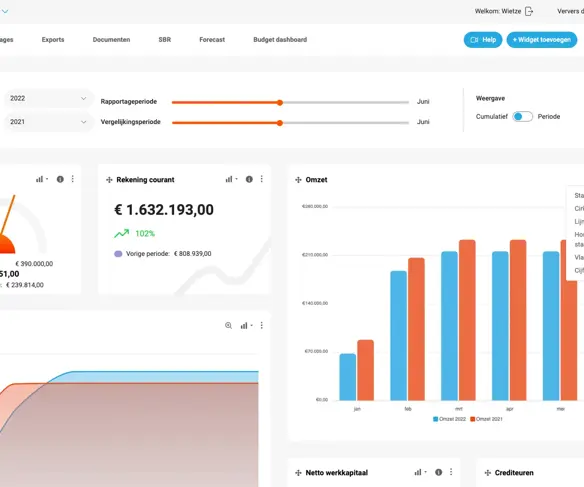Expand the 2022 year dropdown
584x487 pixels.
pyautogui.click(x=48, y=98)
